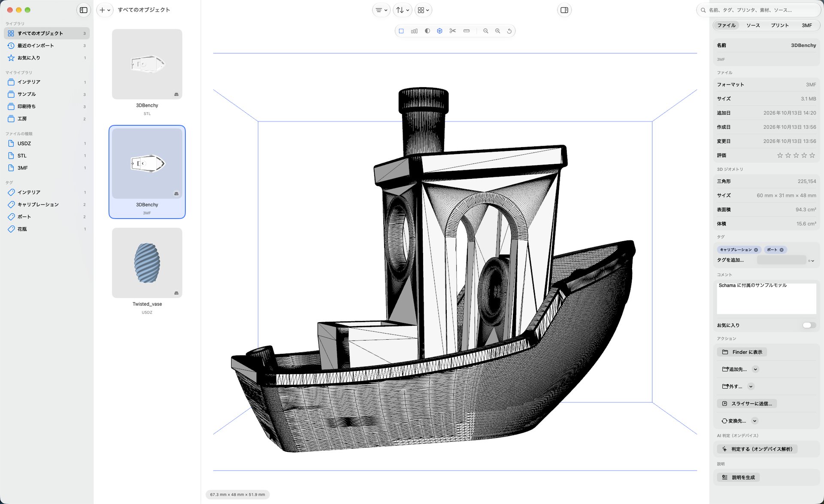Toggle the right inspector panel
Image resolution: width=824 pixels, height=504 pixels.
(x=564, y=10)
